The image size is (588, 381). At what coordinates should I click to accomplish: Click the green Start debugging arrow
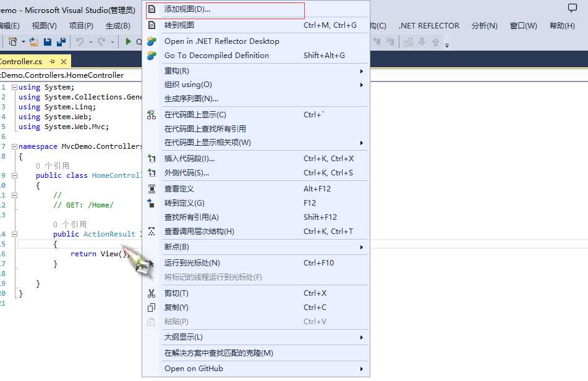click(128, 41)
